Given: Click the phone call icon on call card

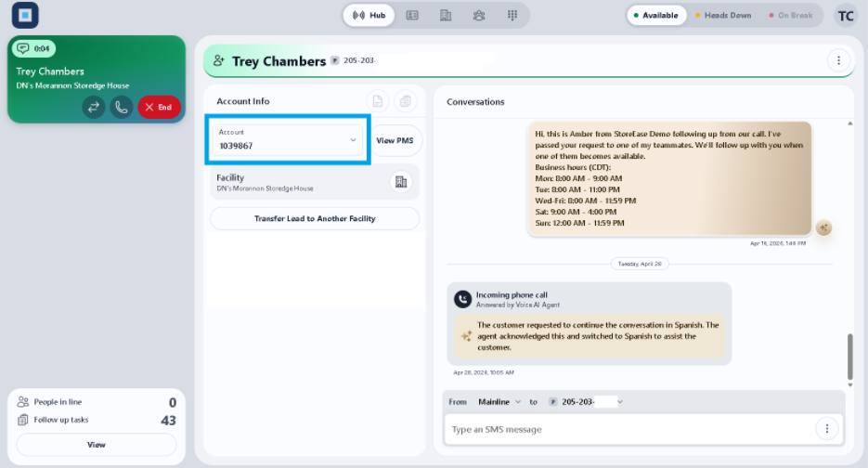Looking at the screenshot, I should (122, 107).
